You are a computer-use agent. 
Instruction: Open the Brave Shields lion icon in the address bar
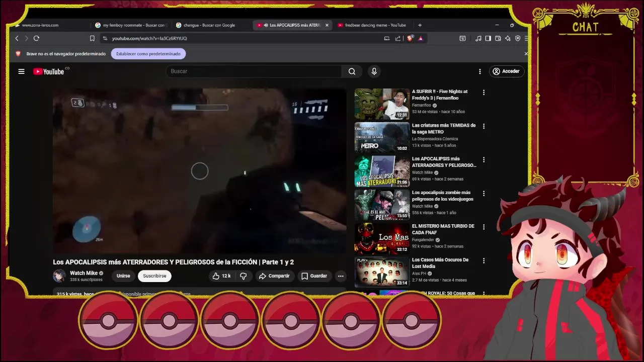pos(410,38)
